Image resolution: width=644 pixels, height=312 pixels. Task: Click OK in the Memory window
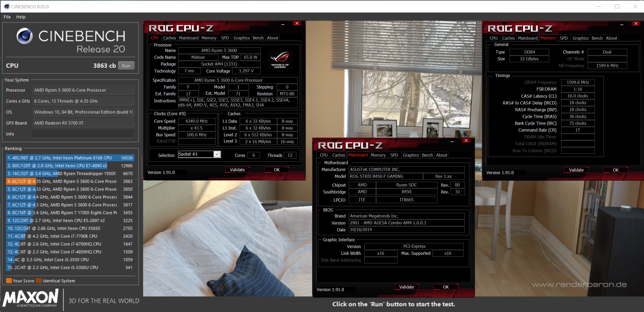[x=616, y=170]
